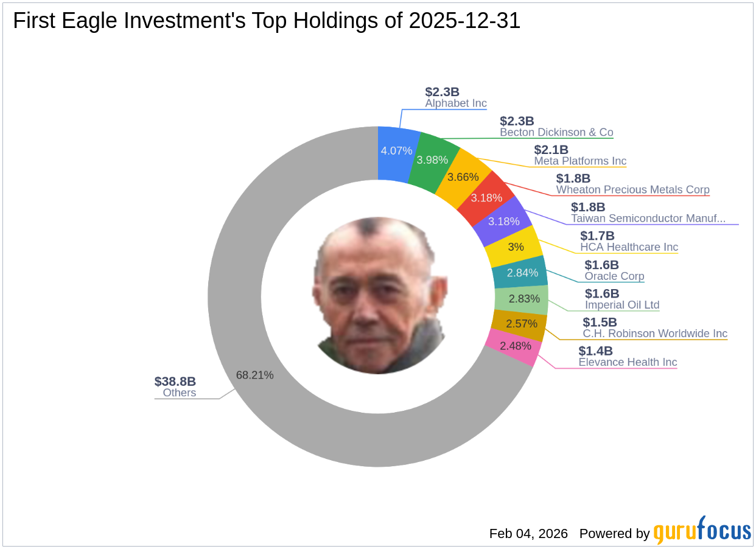Viewport: 756px width, 549px height.
Task: Click the gold C.H. Robinson slice 2.57%
Action: 520,324
